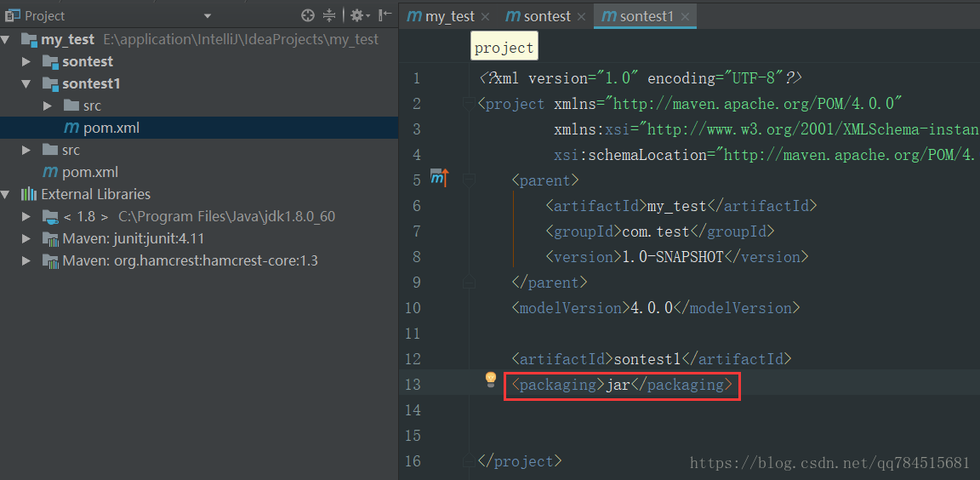Click the fold end marker on line 16

tap(469, 461)
